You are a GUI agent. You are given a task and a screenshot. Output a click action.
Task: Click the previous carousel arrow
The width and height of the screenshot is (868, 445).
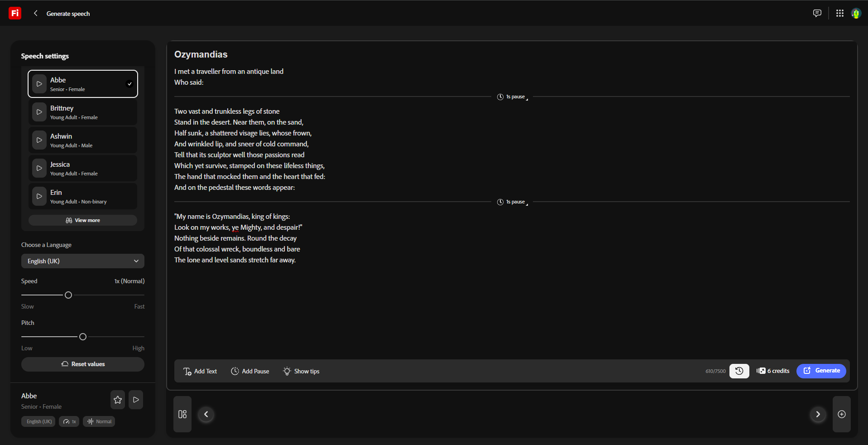[206, 414]
